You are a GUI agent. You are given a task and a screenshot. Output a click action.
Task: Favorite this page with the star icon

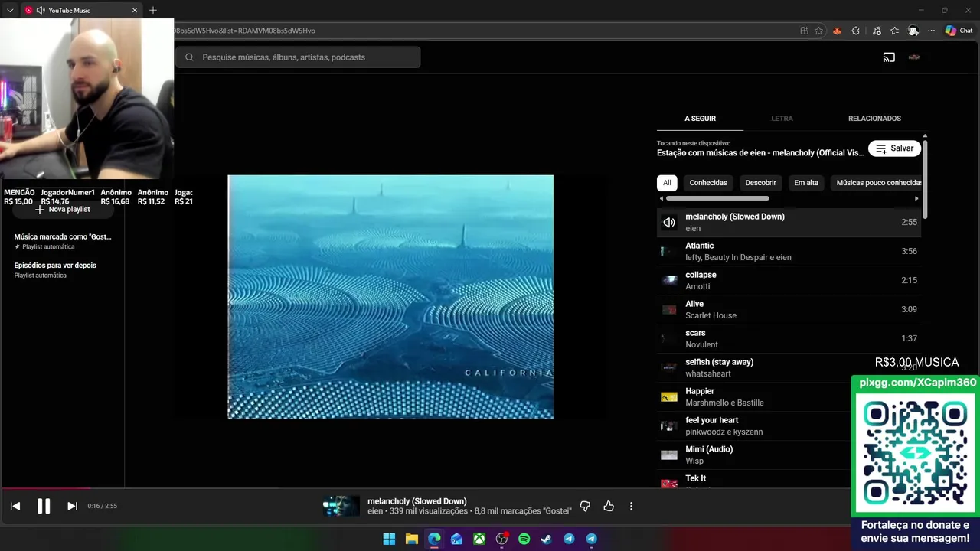click(818, 31)
